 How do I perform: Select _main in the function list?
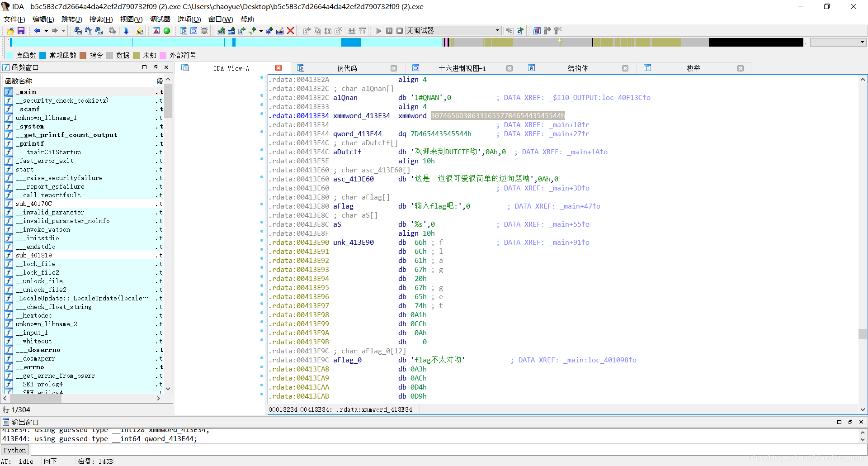tap(27, 92)
